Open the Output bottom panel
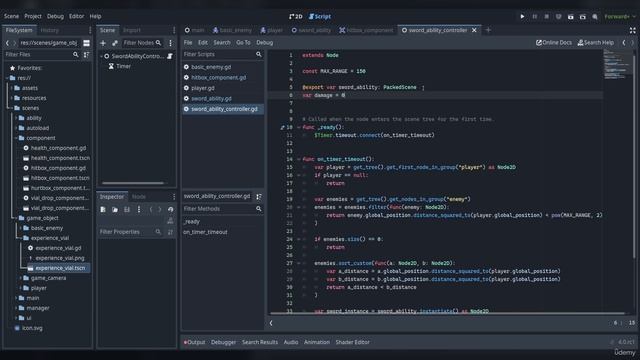 pyautogui.click(x=194, y=342)
